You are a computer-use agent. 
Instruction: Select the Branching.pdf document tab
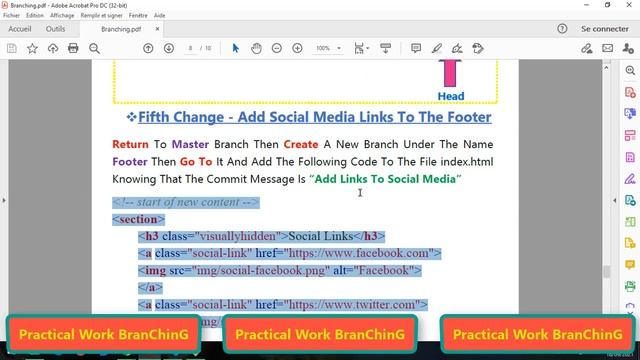(x=121, y=29)
